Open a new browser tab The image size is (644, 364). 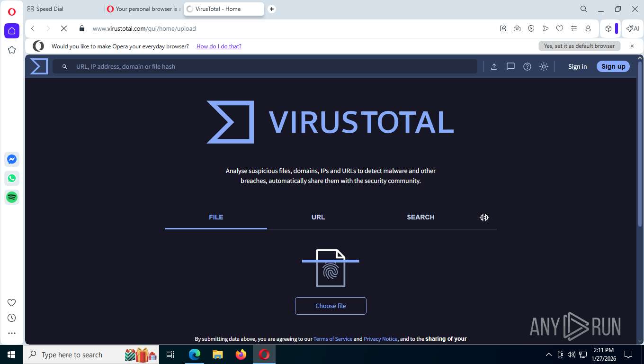click(272, 9)
